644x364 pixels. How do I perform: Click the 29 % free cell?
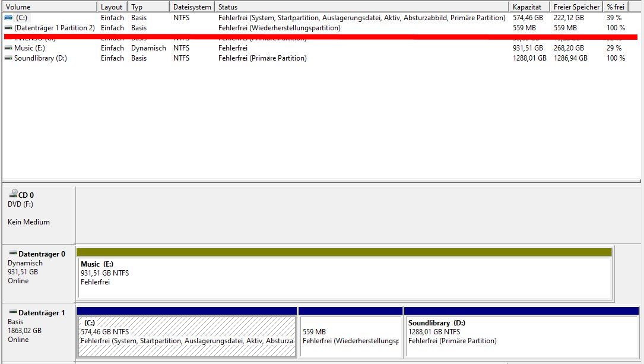click(614, 48)
